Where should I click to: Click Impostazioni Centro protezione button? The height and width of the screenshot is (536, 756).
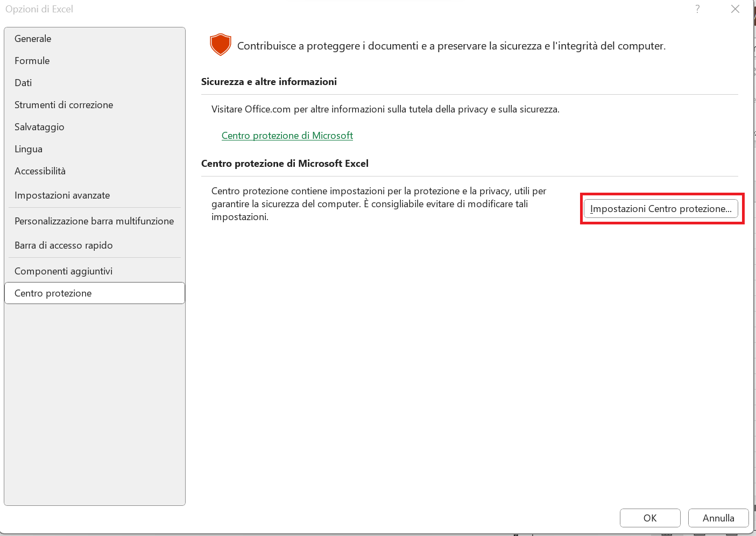coord(661,209)
